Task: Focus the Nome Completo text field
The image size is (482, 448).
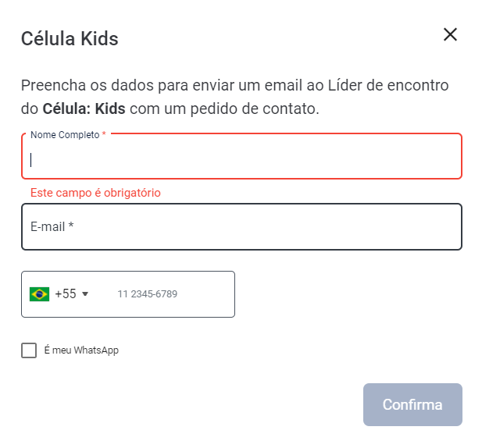Action: 241,156
